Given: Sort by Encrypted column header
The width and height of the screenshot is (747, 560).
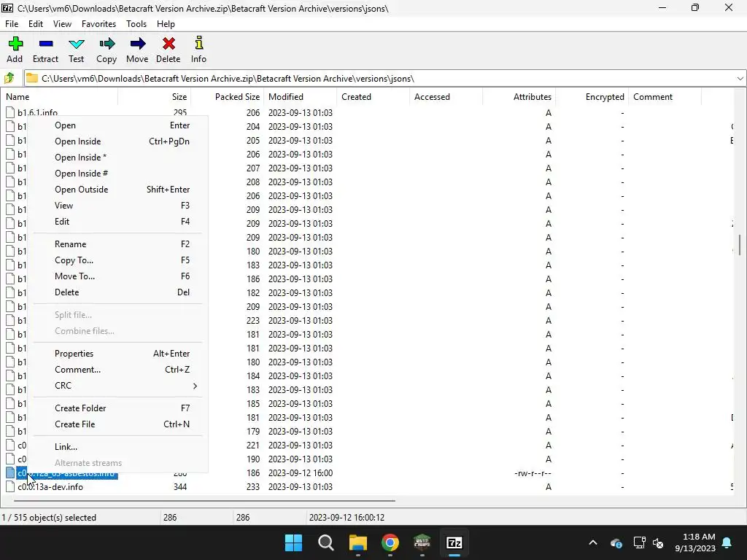Looking at the screenshot, I should [x=592, y=97].
